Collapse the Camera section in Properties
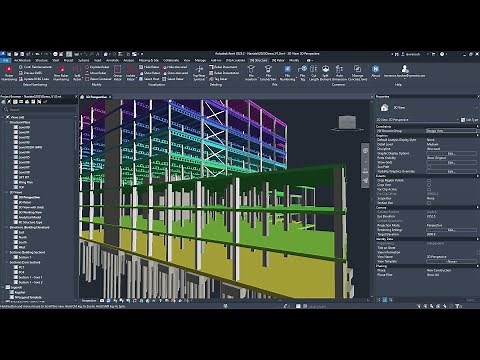 tap(478, 207)
